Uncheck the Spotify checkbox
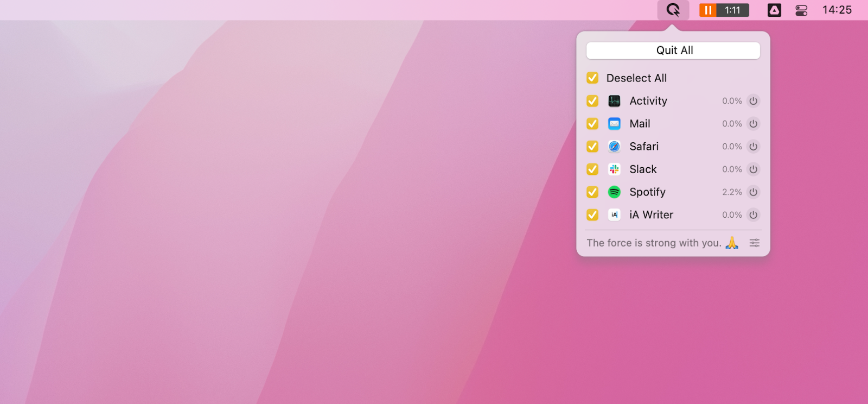The image size is (868, 404). [592, 192]
